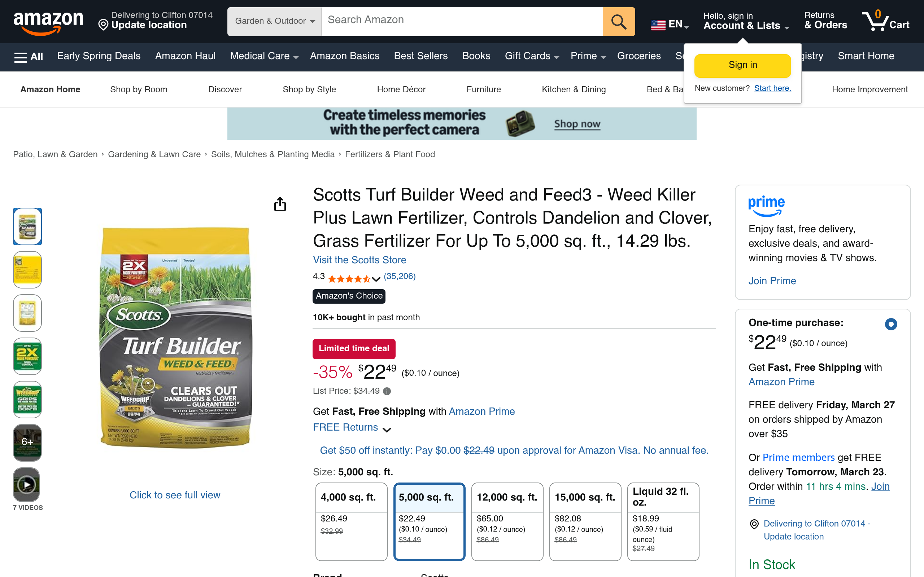Image resolution: width=924 pixels, height=577 pixels.
Task: Choose the Liquid 32 fl. oz. option
Action: [663, 522]
